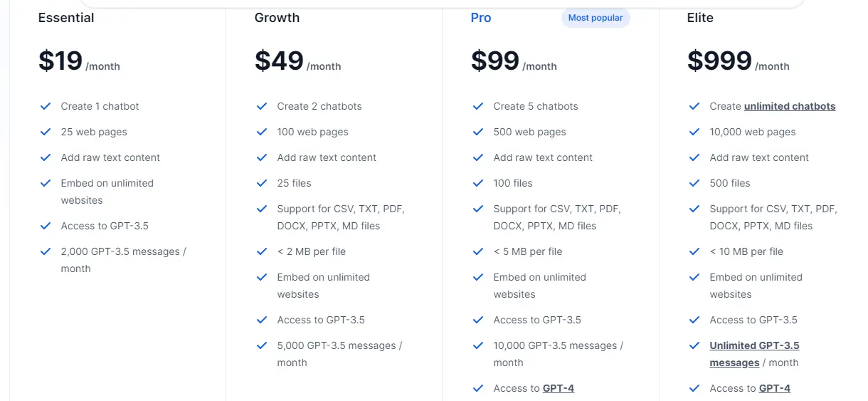Viewport: 868px width, 401px height.
Task: Follow the GPT-4 link in Elite plan
Action: (x=775, y=388)
